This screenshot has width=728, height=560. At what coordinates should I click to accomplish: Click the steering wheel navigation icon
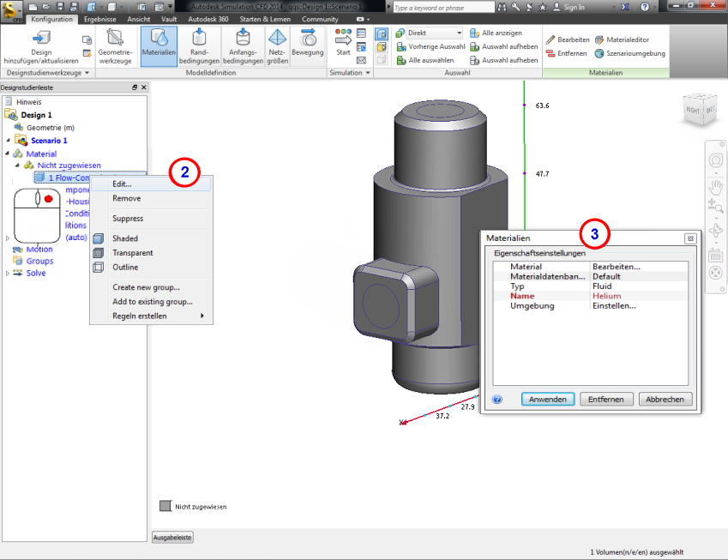tap(715, 161)
